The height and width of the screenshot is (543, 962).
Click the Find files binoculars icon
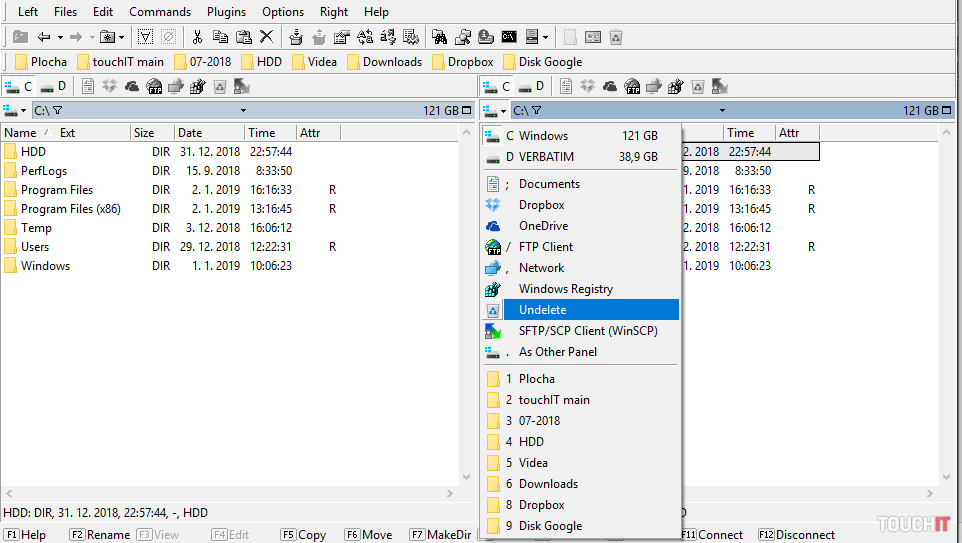click(x=439, y=37)
